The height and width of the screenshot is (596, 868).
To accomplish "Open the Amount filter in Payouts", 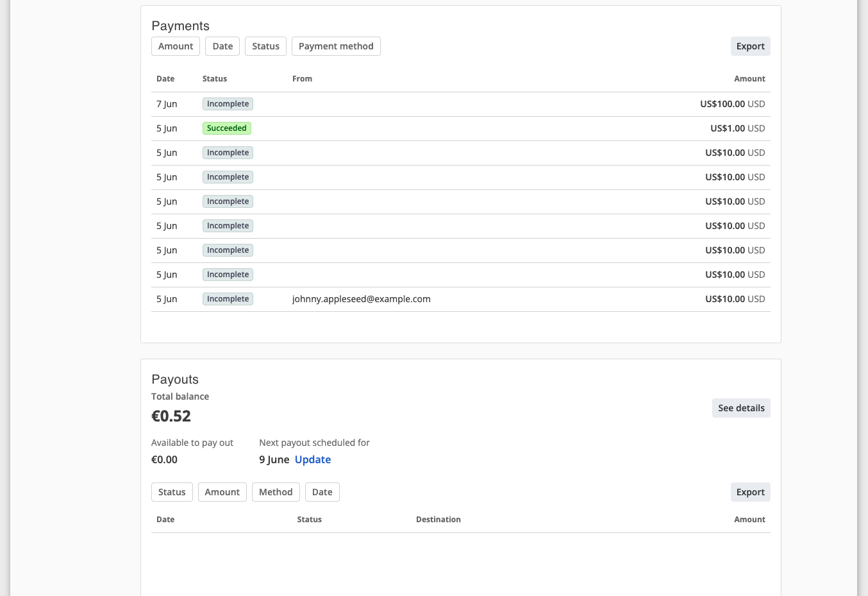I will point(222,491).
